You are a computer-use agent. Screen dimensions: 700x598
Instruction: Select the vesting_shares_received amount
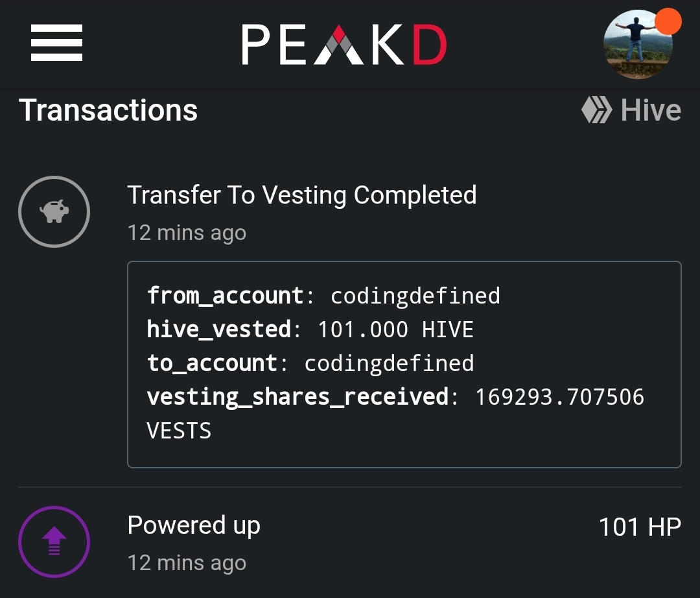[559, 397]
